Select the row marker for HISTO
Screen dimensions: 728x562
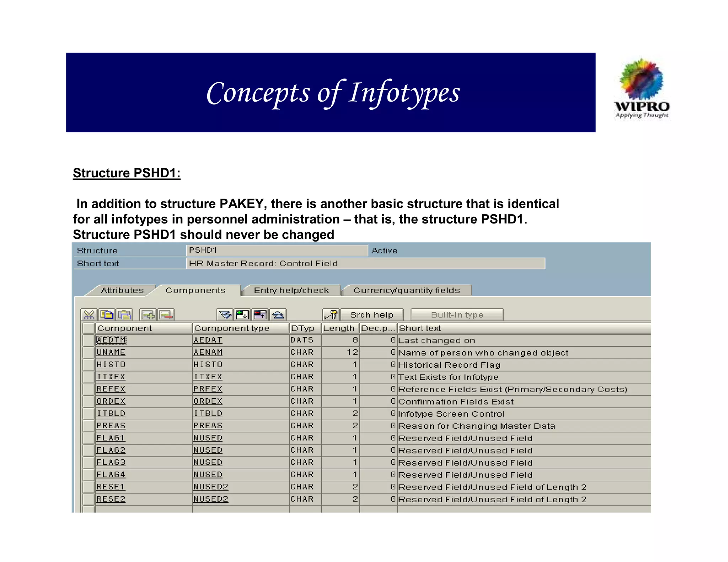(88, 365)
